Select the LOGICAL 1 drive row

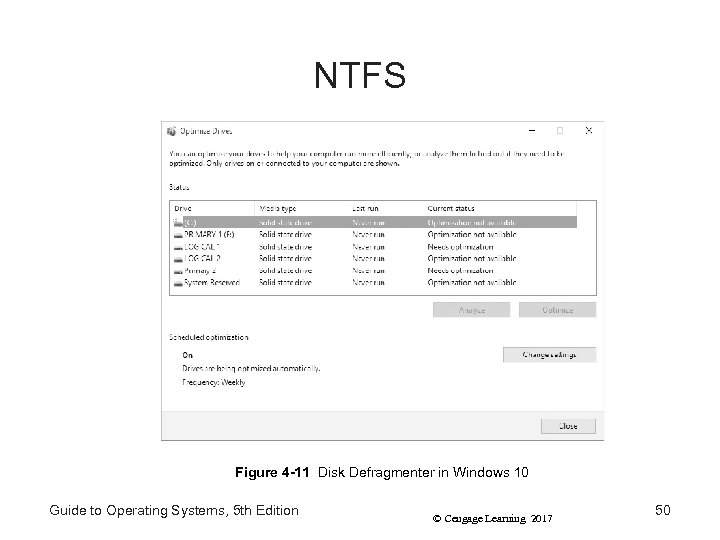point(374,247)
